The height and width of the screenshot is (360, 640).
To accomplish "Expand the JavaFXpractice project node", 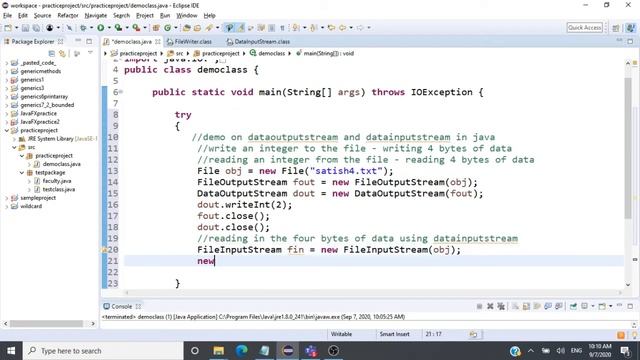I will [7, 113].
